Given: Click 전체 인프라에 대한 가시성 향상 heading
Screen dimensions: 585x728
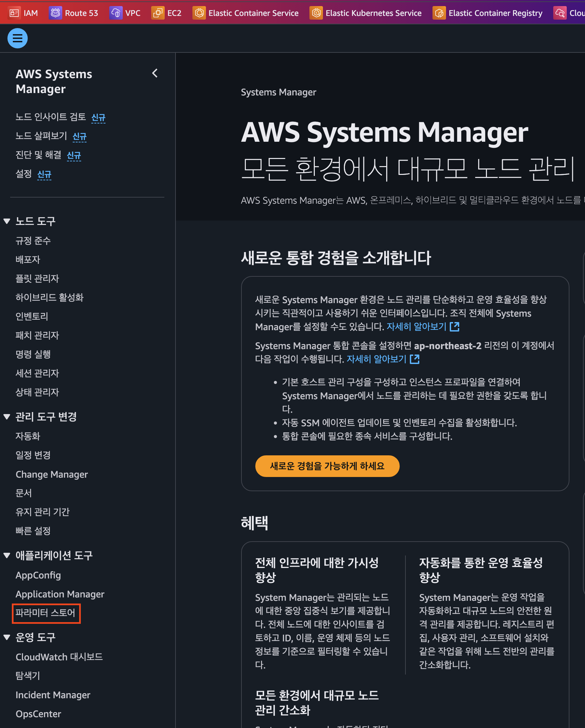Looking at the screenshot, I should click(317, 570).
